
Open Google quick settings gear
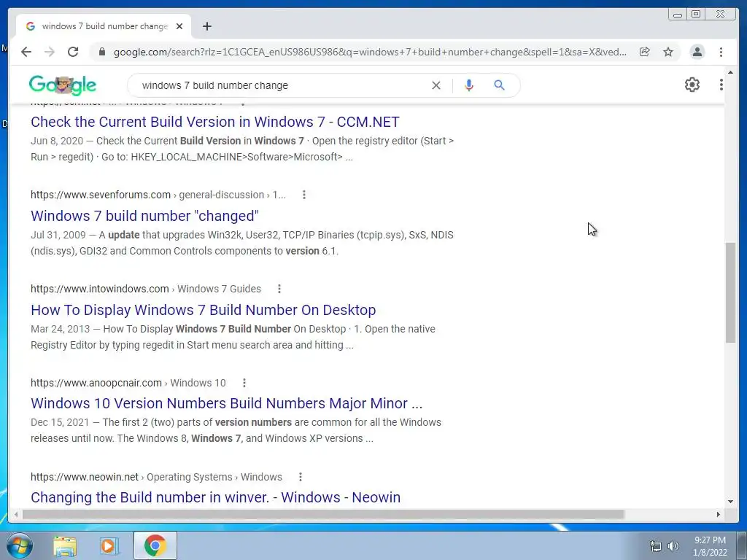(692, 85)
